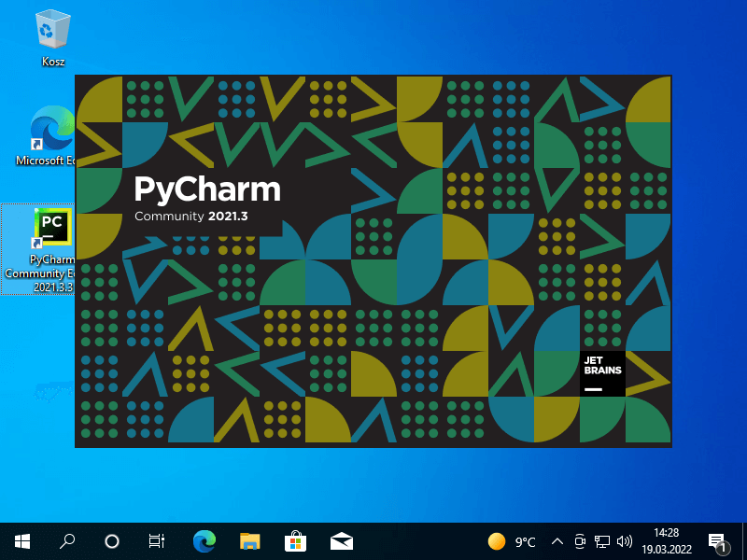747x560 pixels.
Task: Open network status tray icon
Action: 601,541
